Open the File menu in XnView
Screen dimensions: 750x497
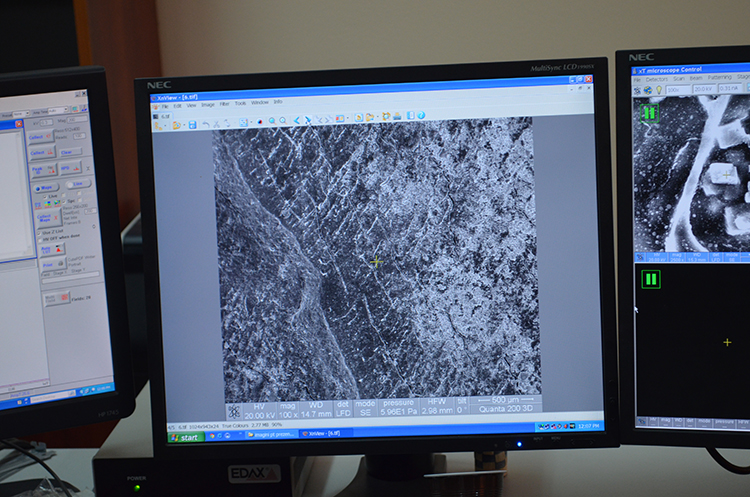click(165, 107)
